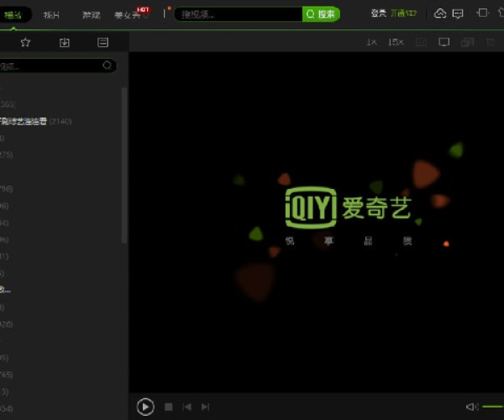This screenshot has width=504, height=420.
Task: Click the green 搜索 search button
Action: (321, 14)
